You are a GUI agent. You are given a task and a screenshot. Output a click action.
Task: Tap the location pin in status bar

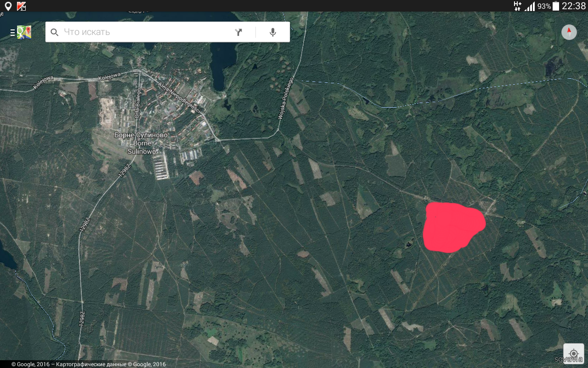pyautogui.click(x=8, y=6)
